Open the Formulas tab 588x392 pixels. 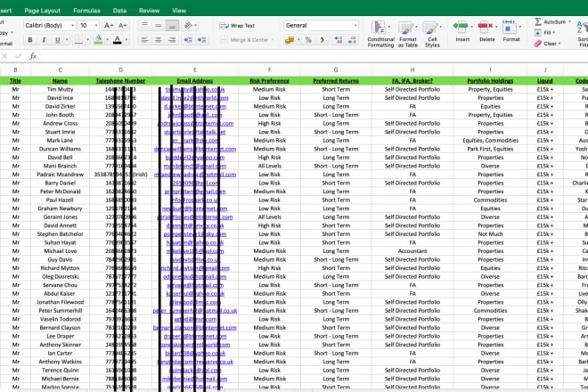tap(86, 11)
